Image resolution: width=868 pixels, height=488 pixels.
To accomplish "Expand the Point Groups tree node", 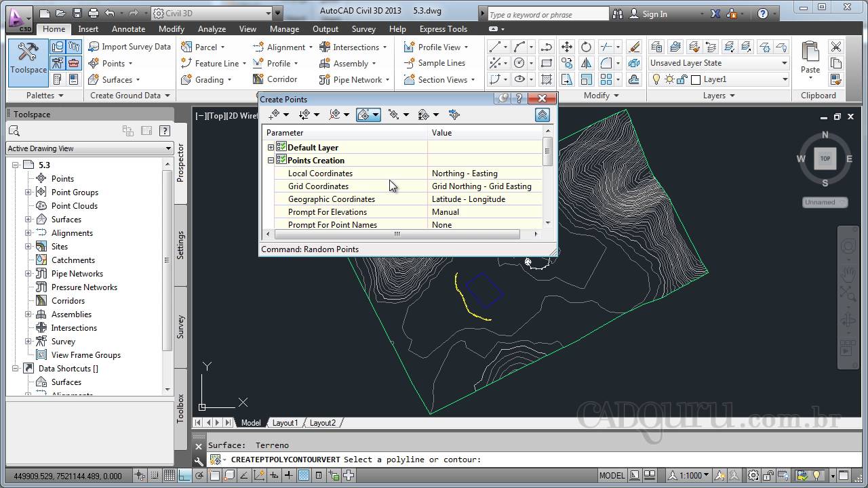I will [28, 192].
